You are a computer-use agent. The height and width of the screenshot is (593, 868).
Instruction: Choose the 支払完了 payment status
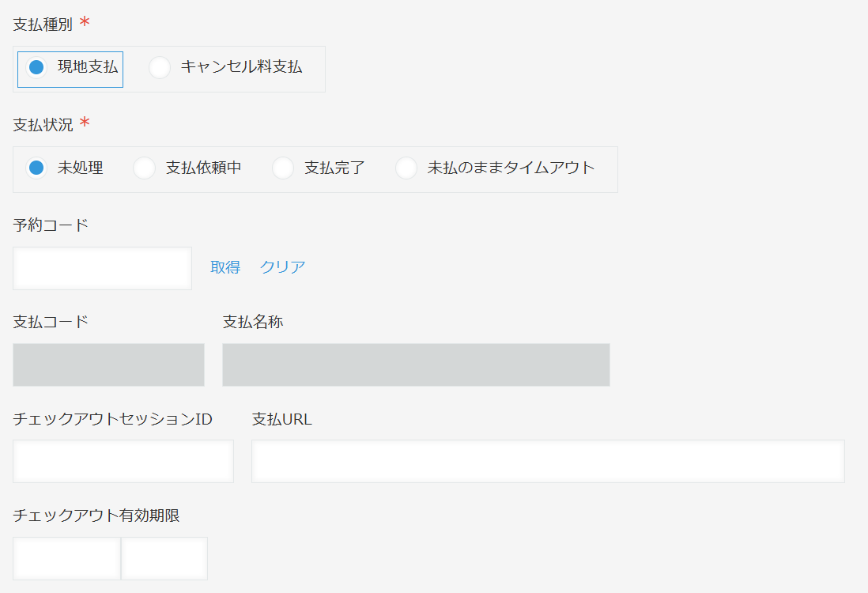[319, 168]
